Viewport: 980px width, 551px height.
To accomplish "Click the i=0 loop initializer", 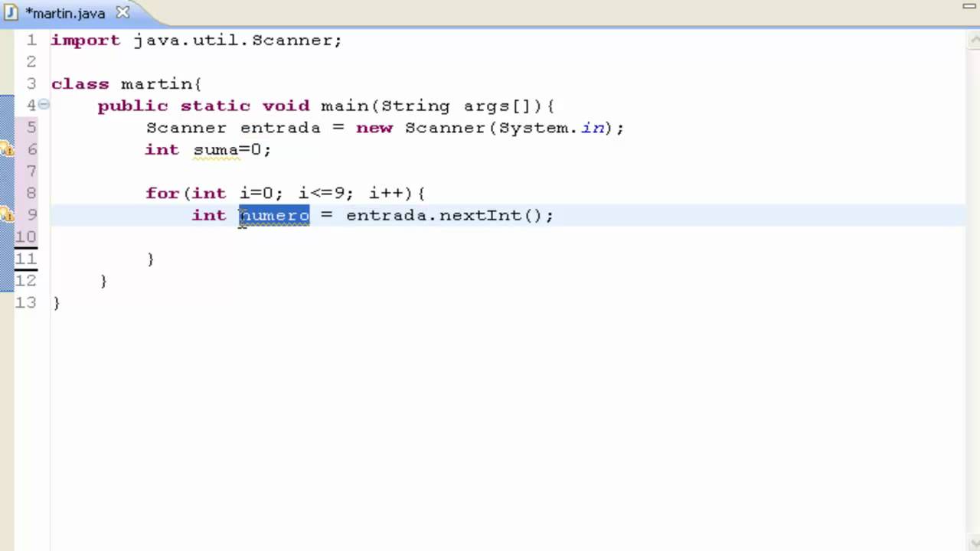I will pyautogui.click(x=256, y=194).
